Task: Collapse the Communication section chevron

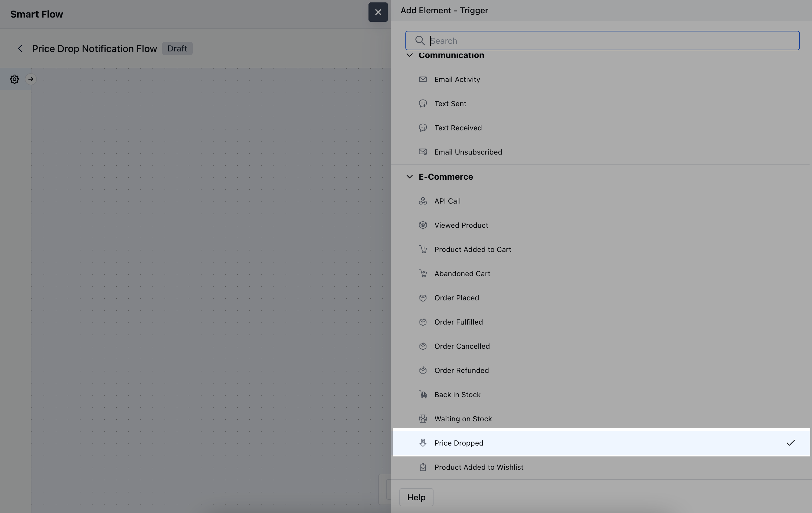Action: (409, 55)
